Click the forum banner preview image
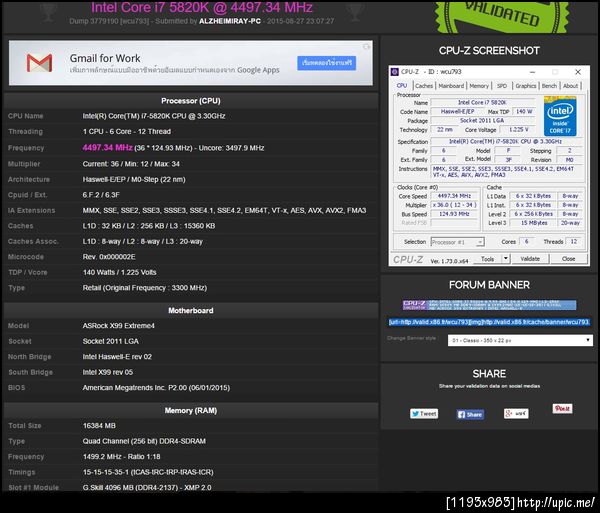The height and width of the screenshot is (513, 600). coord(489,305)
